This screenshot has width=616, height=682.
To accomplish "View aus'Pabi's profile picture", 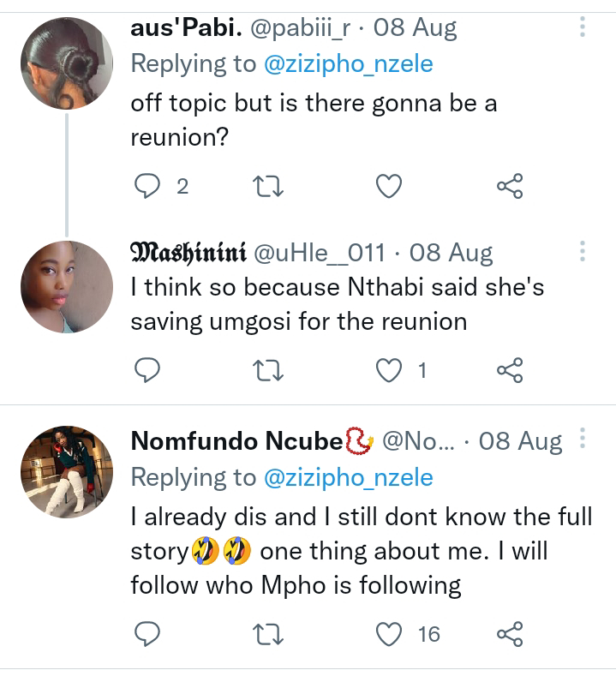I will 67,63.
